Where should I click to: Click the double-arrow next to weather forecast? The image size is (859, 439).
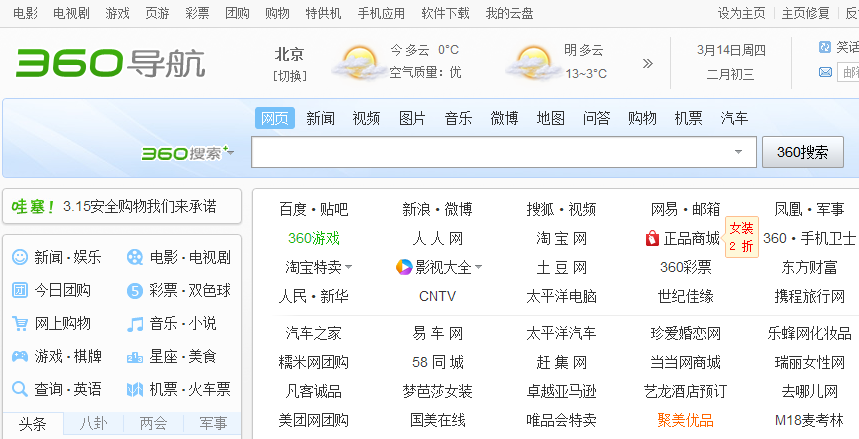[x=648, y=64]
